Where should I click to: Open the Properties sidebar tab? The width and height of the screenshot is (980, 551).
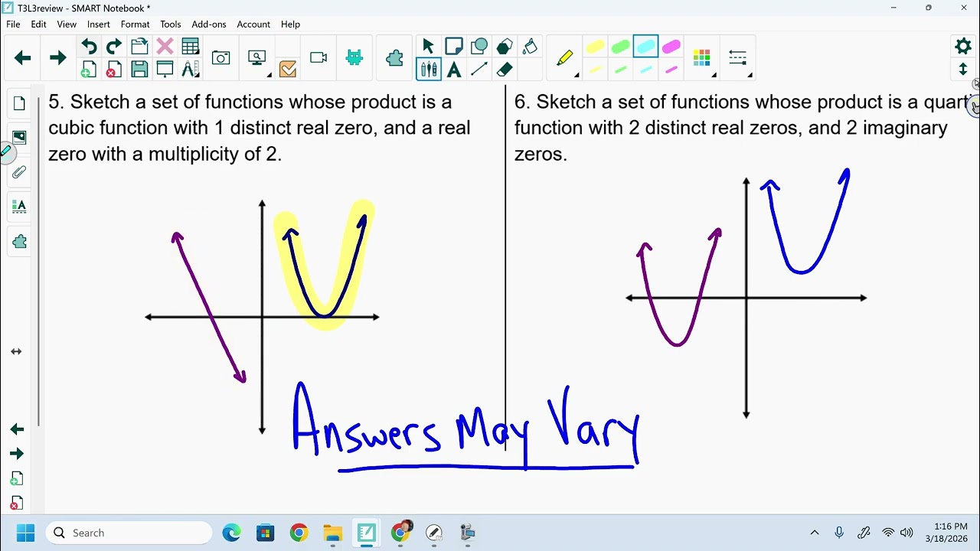point(19,207)
